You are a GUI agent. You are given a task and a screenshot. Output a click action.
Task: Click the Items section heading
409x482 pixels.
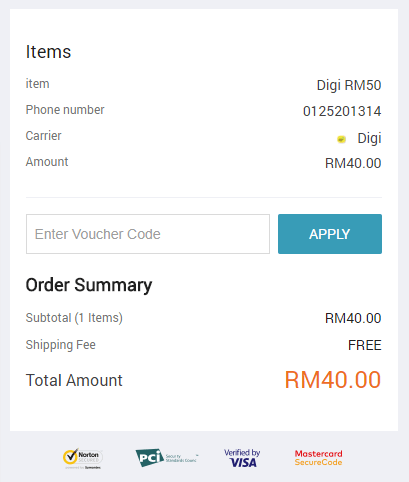pyautogui.click(x=48, y=52)
